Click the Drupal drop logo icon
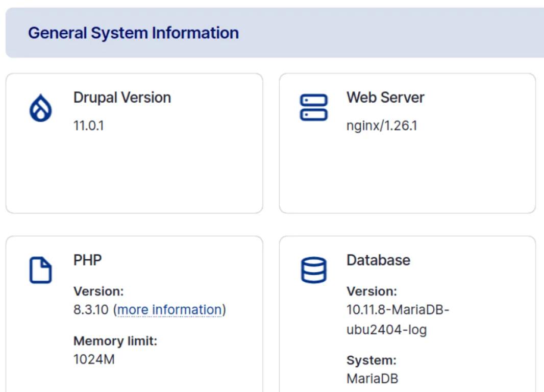 click(41, 108)
